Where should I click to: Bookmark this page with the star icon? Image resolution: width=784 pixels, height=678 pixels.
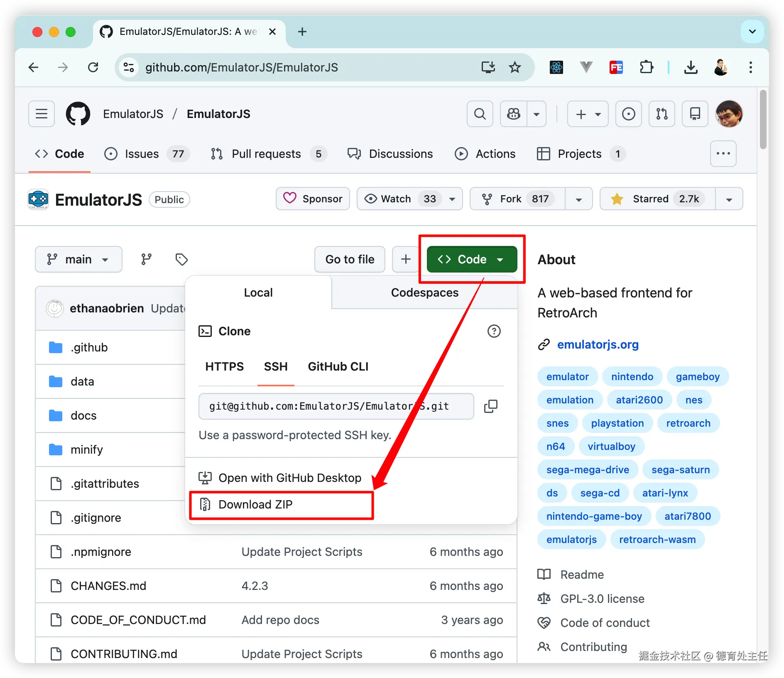(x=515, y=67)
